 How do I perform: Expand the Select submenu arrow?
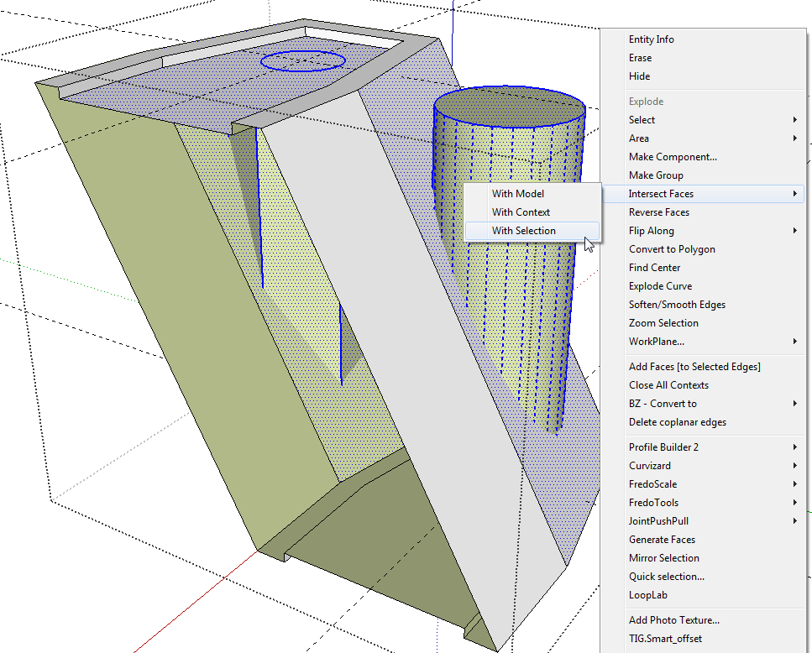pos(794,120)
